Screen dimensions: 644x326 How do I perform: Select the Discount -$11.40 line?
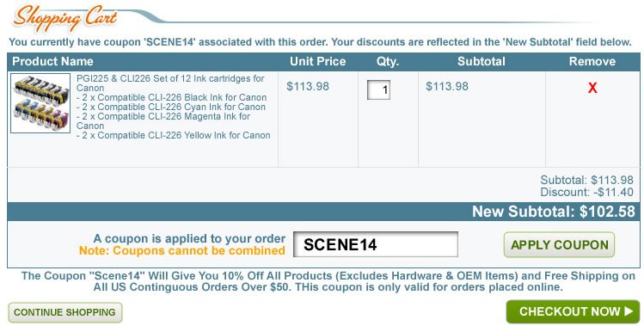tap(586, 192)
